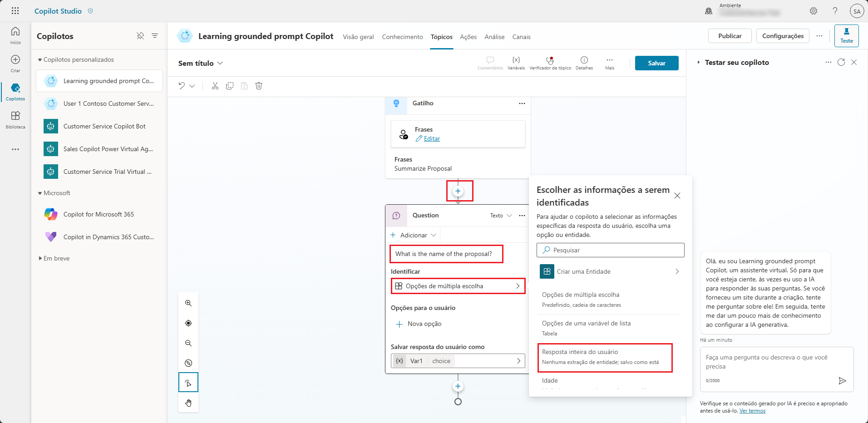Choose Resposta inteira do usuário option
868x423 pixels.
(605, 358)
